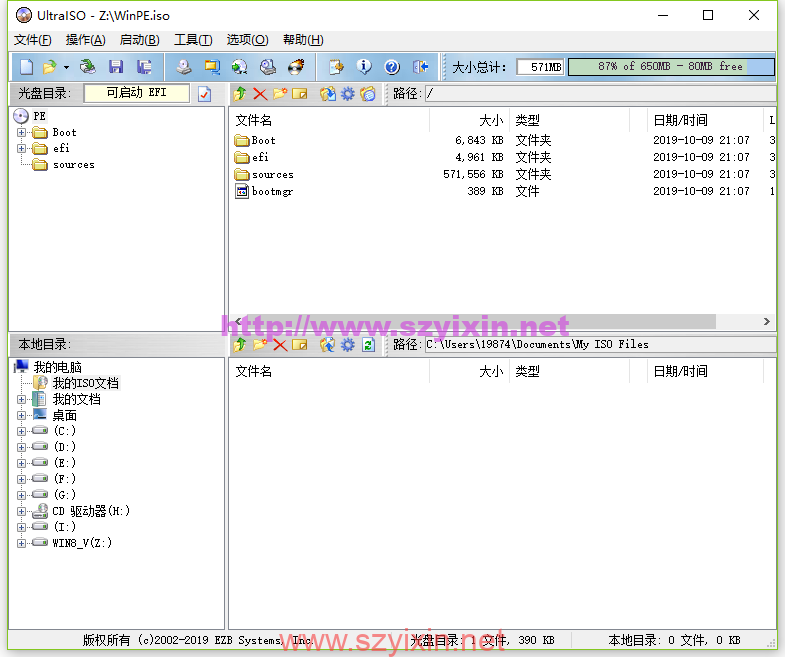Create a new ISO with New icon
Screen dimensions: 785x657
tap(27, 67)
